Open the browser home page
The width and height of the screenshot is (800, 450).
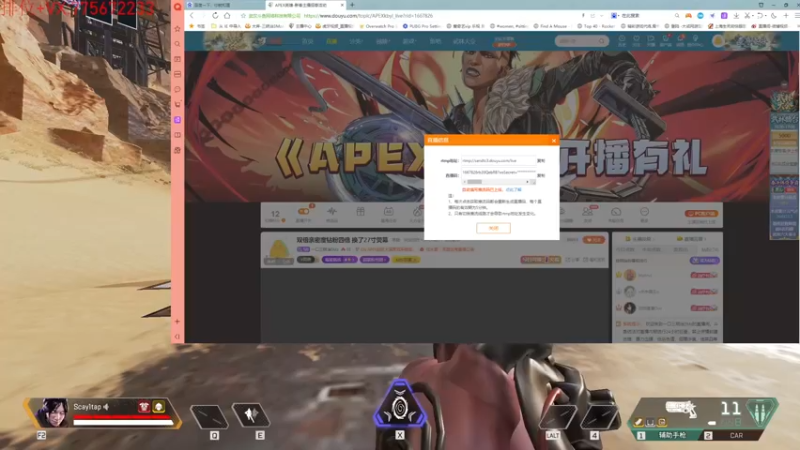227,16
